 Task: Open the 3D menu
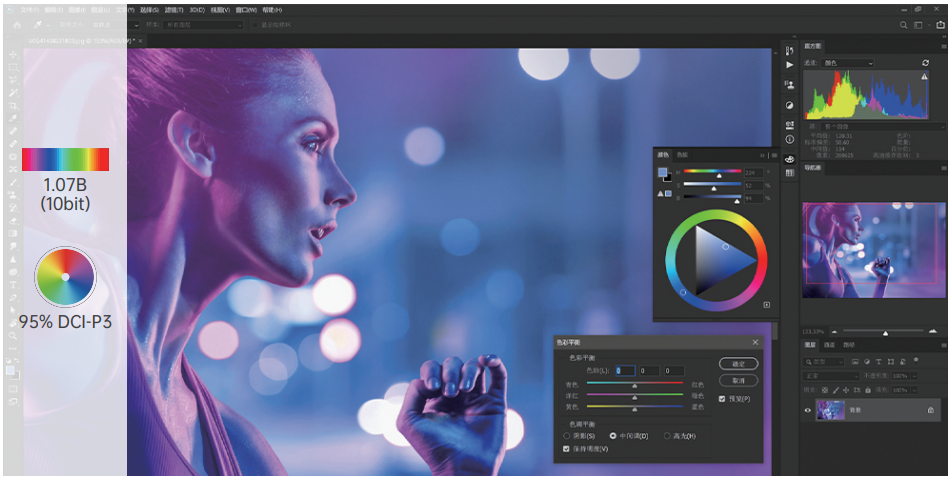tap(197, 10)
